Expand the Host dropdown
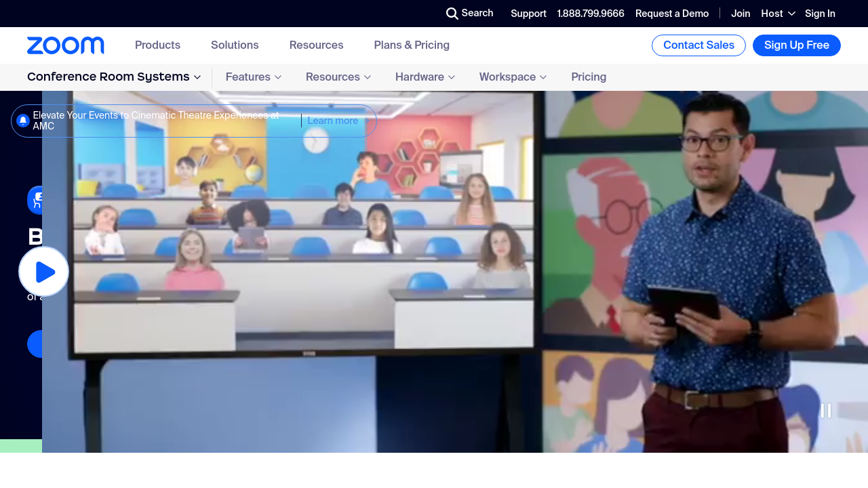Screen dimensions: 868x488 pyautogui.click(x=778, y=14)
